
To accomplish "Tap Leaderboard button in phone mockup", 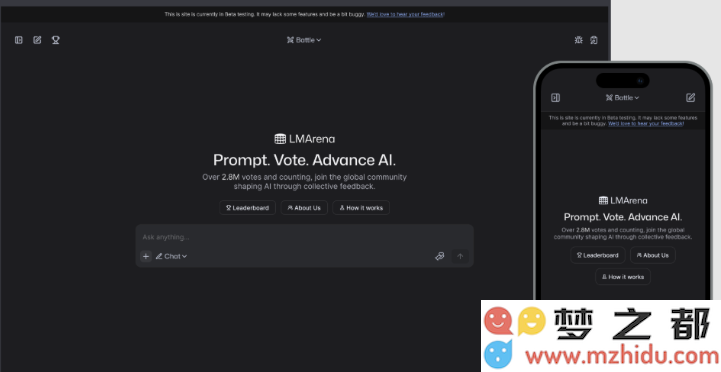I will click(x=597, y=255).
